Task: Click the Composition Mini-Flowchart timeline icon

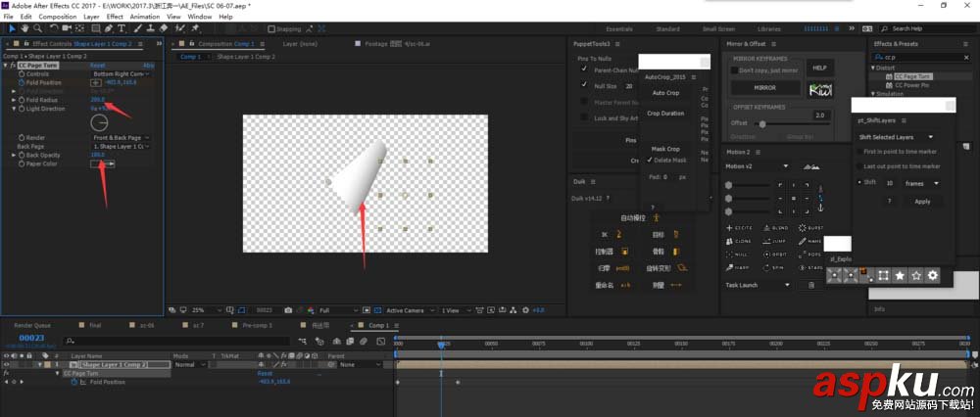Action: (303, 341)
